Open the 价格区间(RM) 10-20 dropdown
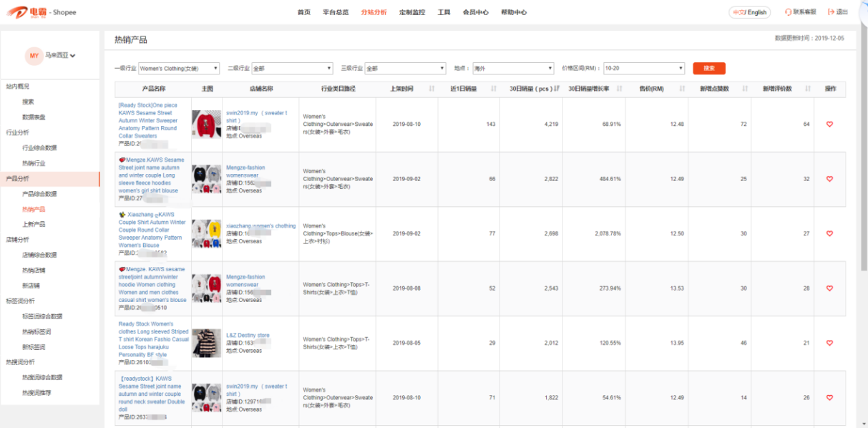 pos(644,69)
